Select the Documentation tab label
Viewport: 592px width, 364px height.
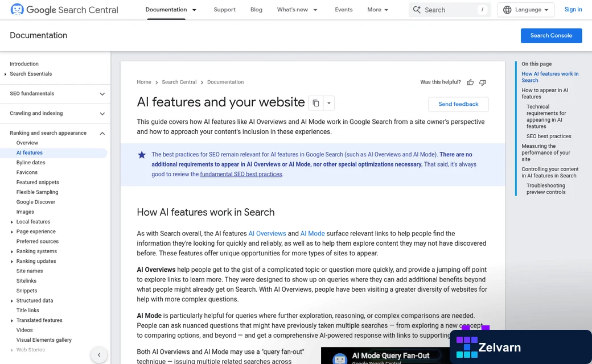(x=166, y=10)
